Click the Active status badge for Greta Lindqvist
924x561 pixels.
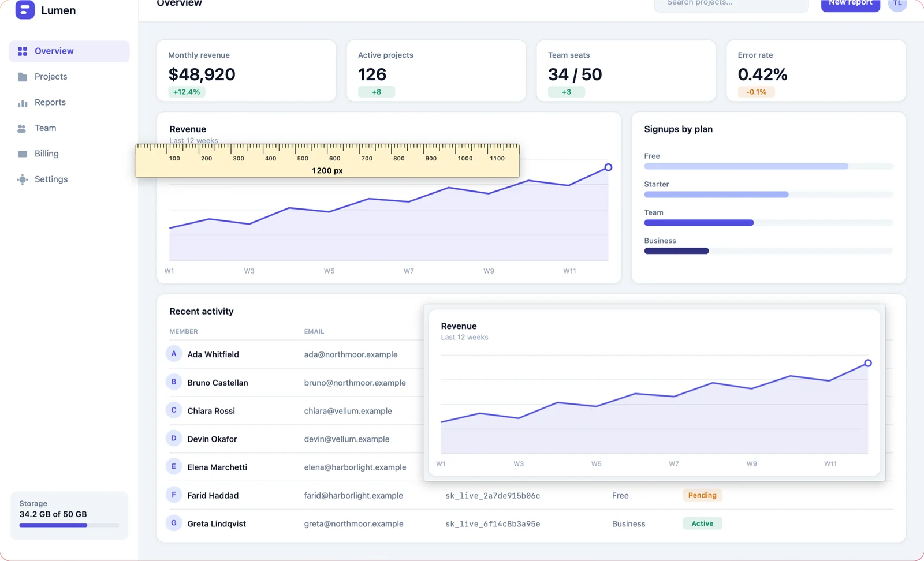[702, 523]
